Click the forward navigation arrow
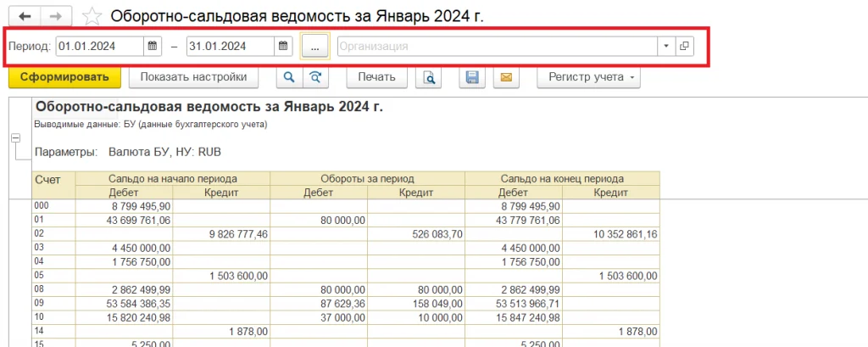The width and height of the screenshot is (868, 347). [x=55, y=16]
